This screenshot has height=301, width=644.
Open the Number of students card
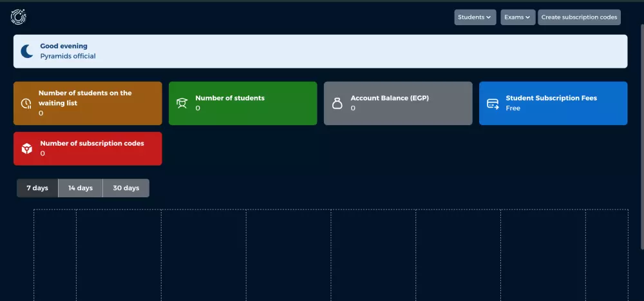pos(243,103)
